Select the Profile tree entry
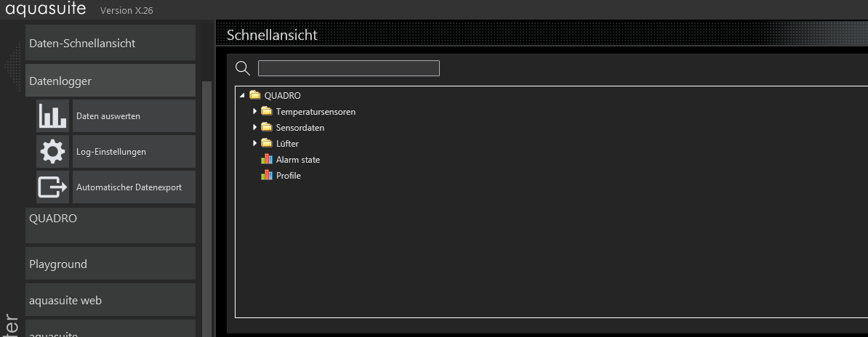The width and height of the screenshot is (868, 337). pos(289,176)
